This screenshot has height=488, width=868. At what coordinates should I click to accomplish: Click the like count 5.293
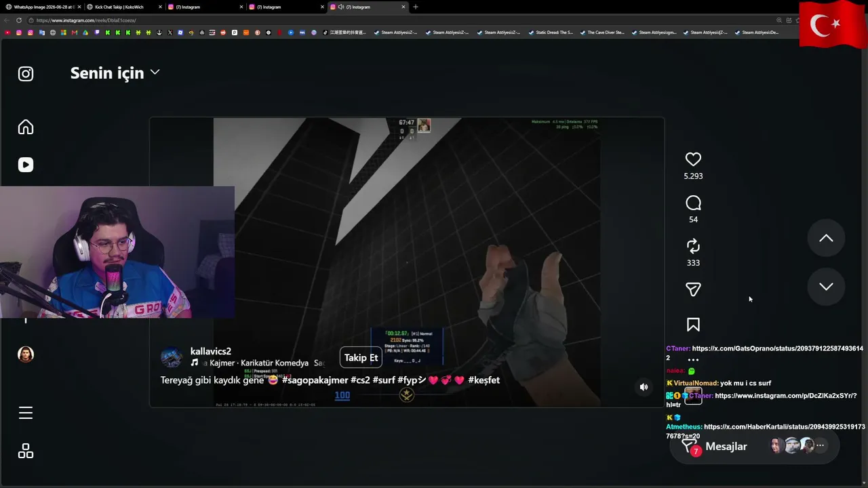[693, 176]
